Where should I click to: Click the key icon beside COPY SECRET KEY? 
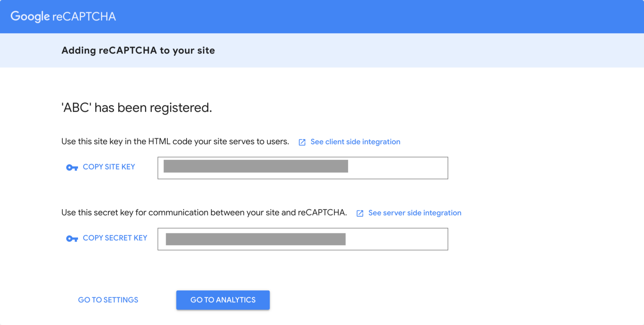(72, 238)
